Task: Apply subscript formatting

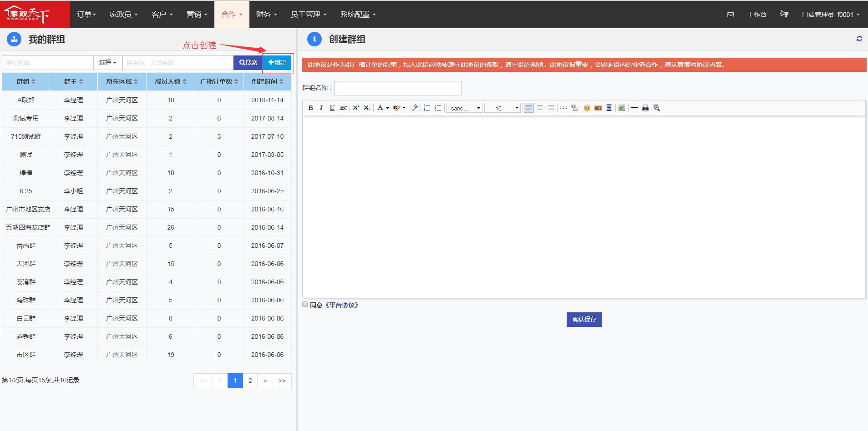Action: pos(367,108)
